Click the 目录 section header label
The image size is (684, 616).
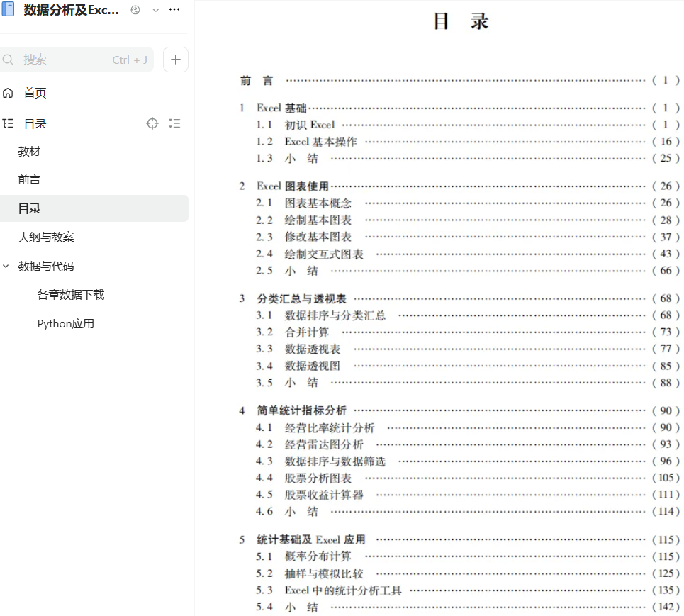pyautogui.click(x=35, y=124)
